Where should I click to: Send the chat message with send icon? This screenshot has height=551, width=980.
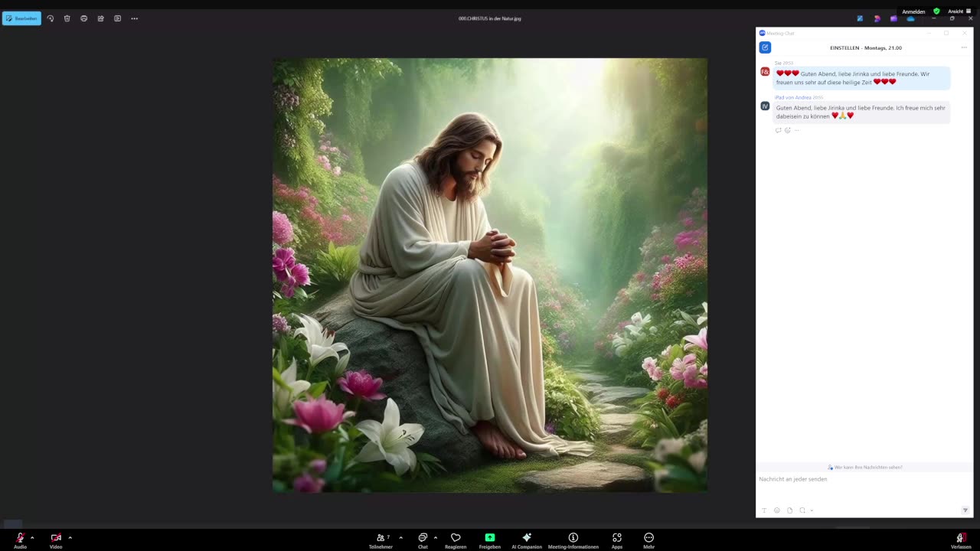click(x=965, y=510)
